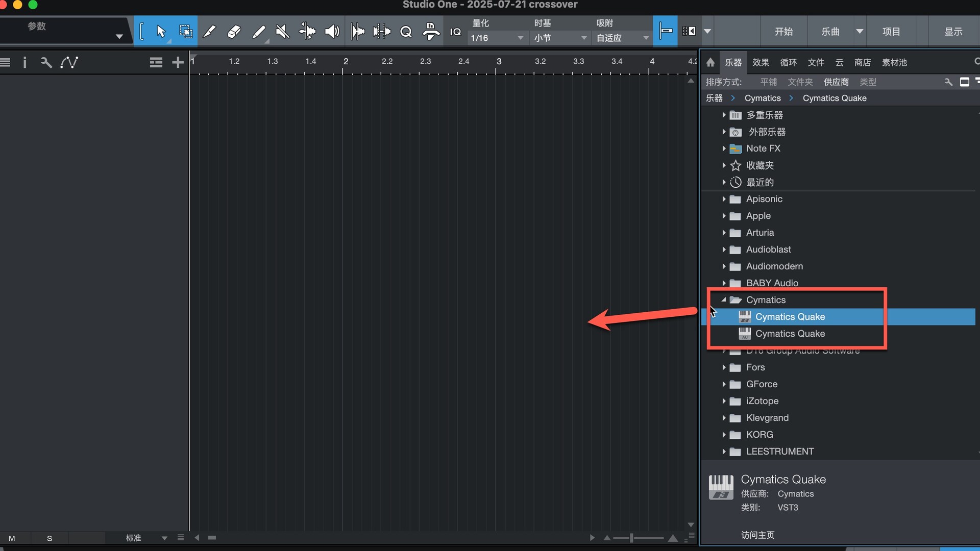Open the 显示 view menu
This screenshot has height=551, width=980.
pos(953,32)
